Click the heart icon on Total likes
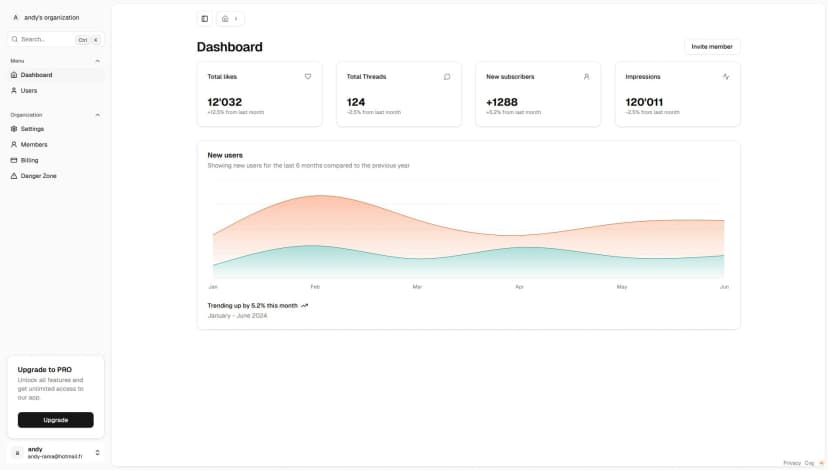The image size is (828, 470). [x=308, y=77]
